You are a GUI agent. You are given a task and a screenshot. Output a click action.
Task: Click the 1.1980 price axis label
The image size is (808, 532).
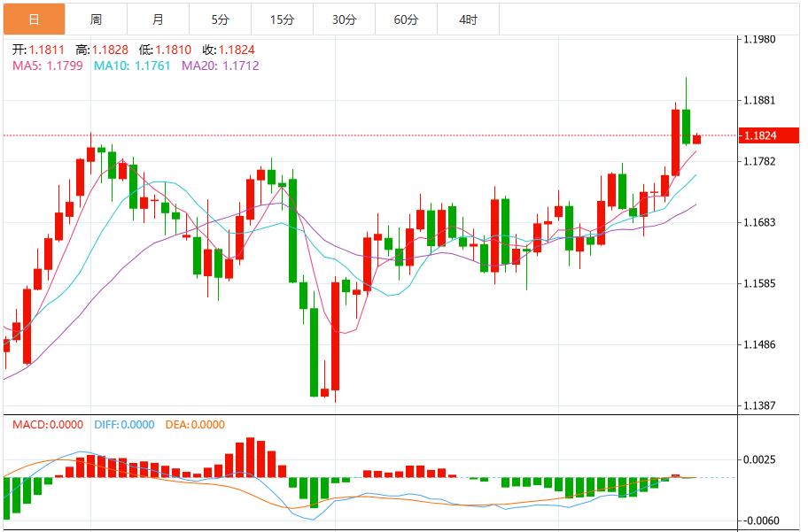758,39
